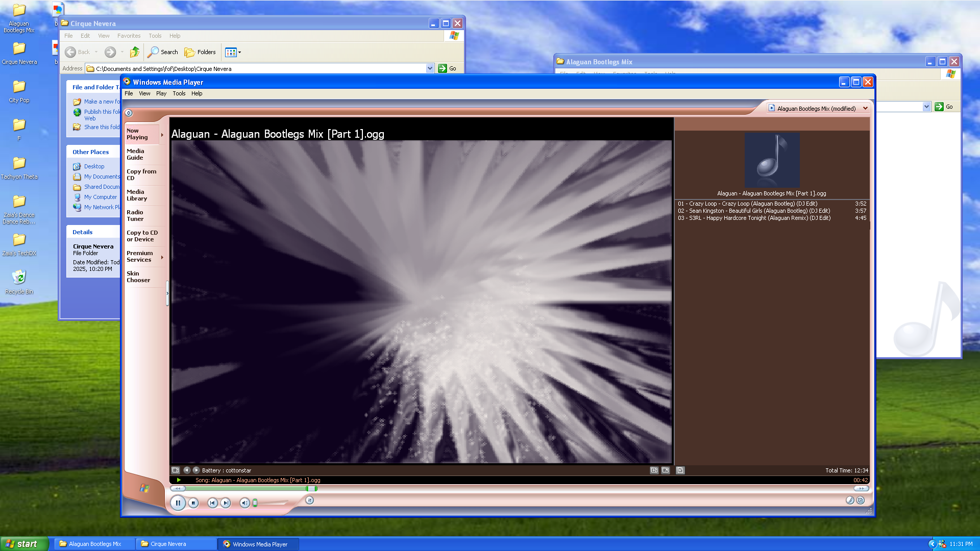Open the Media Library section
Screen dimensions: 980x551
point(137,195)
